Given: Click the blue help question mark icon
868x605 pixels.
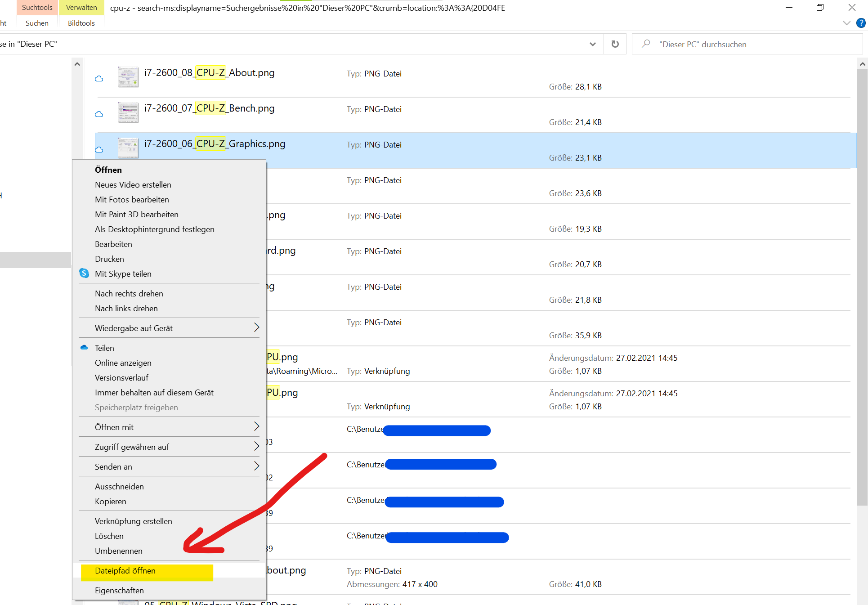Looking at the screenshot, I should tap(861, 23).
